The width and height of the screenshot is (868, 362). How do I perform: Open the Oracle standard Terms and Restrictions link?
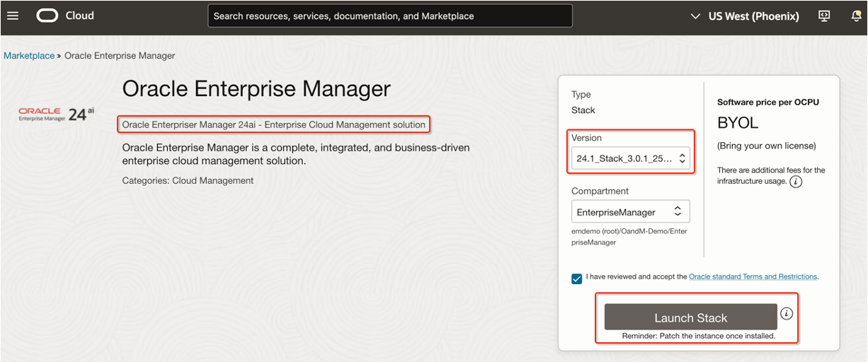pos(753,276)
